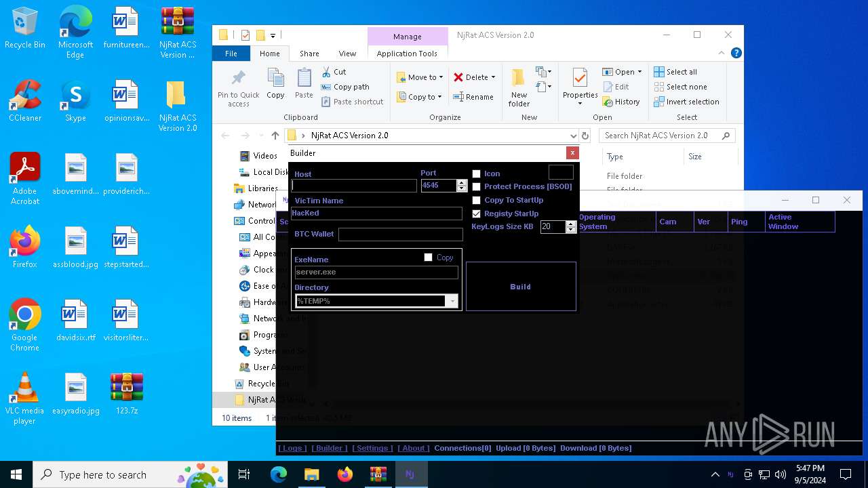The width and height of the screenshot is (868, 488).
Task: Click Copy path in ribbon
Action: (345, 87)
